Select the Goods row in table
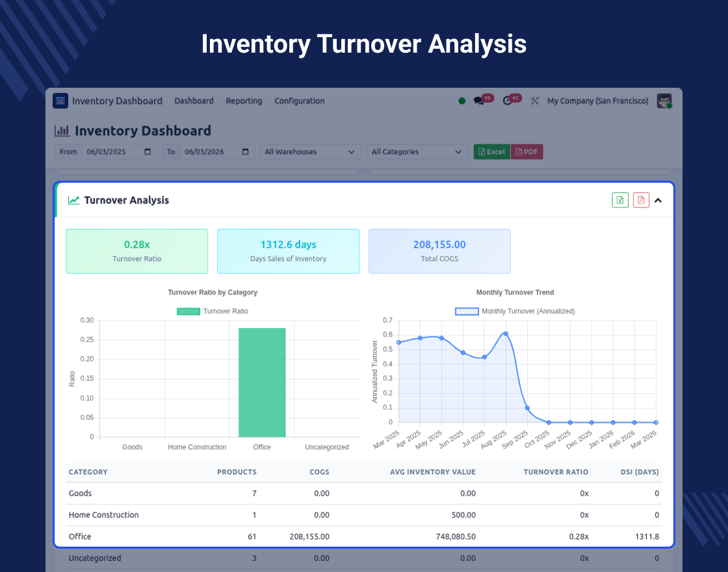The width and height of the screenshot is (728, 572). point(364,493)
